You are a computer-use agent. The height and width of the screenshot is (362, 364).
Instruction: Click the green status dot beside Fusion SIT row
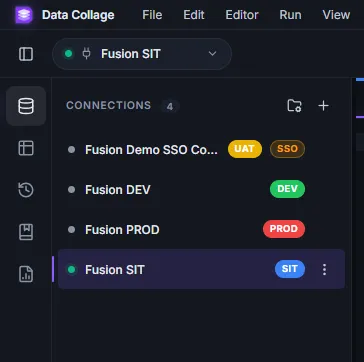(71, 269)
